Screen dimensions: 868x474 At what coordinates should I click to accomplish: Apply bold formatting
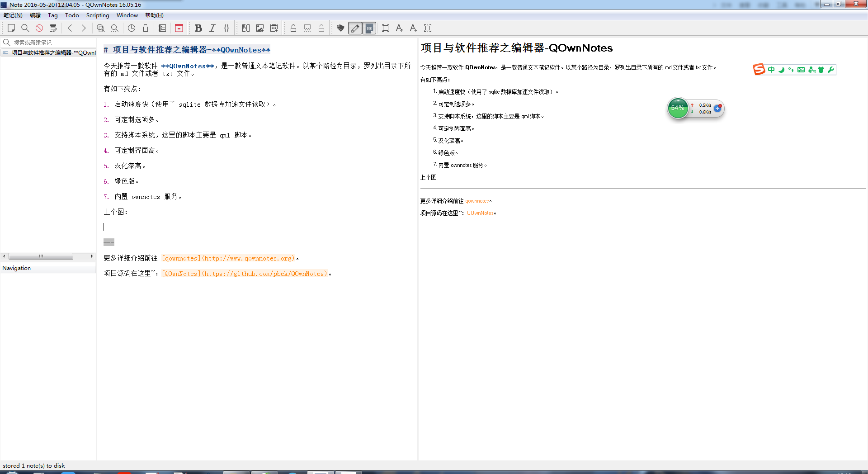(198, 28)
